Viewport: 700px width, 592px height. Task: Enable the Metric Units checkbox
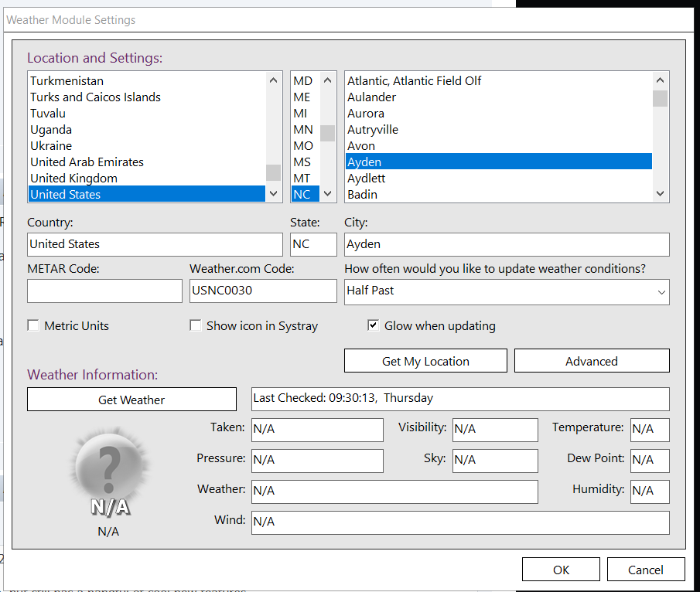(x=33, y=325)
